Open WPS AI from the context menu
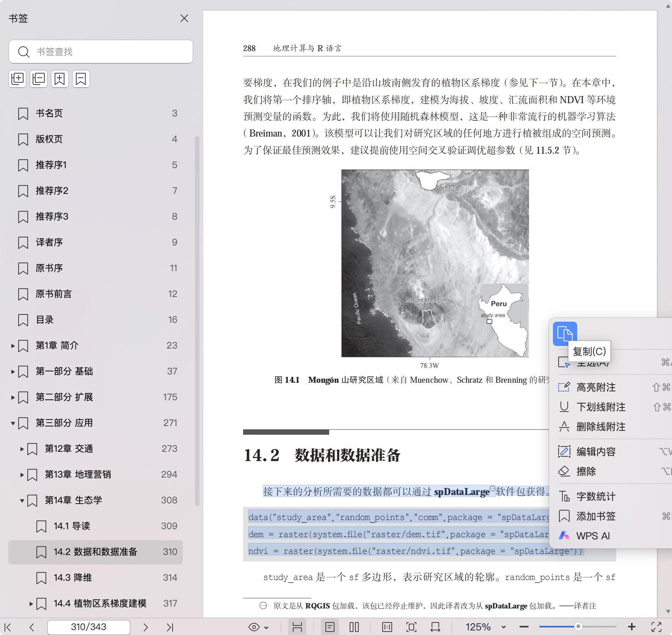Image resolution: width=672 pixels, height=635 pixels. (x=593, y=536)
